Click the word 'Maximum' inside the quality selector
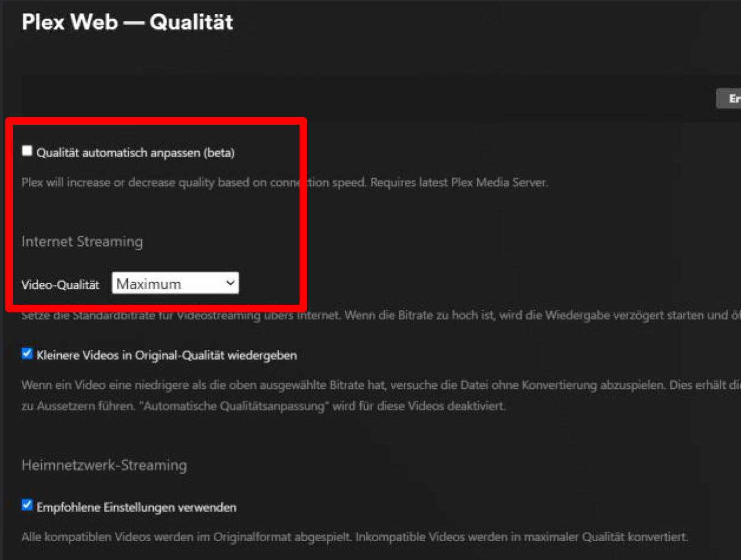Image resolution: width=741 pixels, height=560 pixels. (x=149, y=284)
